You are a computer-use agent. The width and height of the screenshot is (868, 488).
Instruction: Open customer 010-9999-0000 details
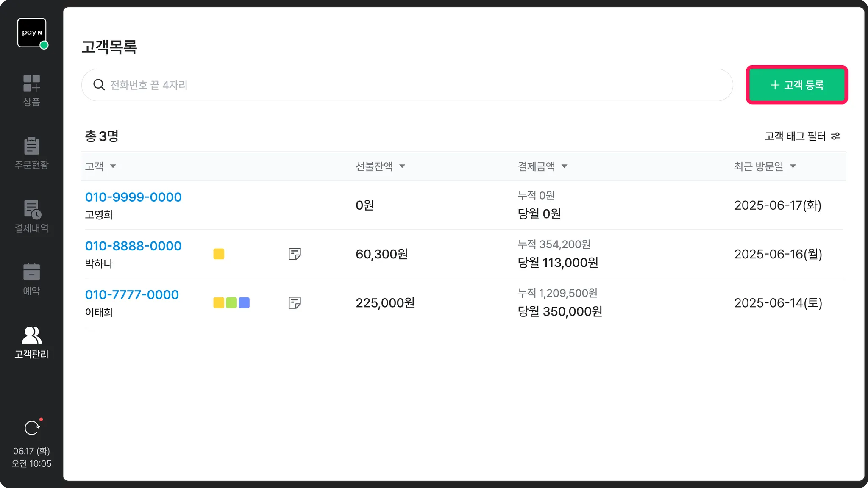point(133,197)
